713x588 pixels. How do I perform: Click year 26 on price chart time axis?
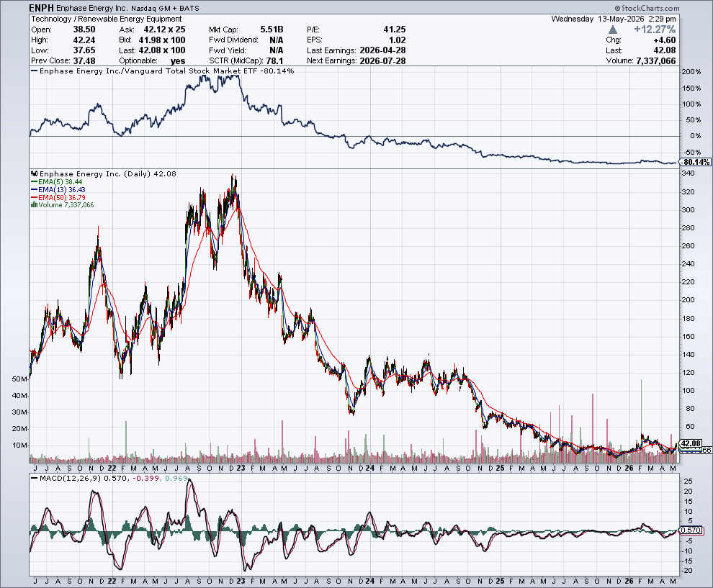(x=629, y=468)
